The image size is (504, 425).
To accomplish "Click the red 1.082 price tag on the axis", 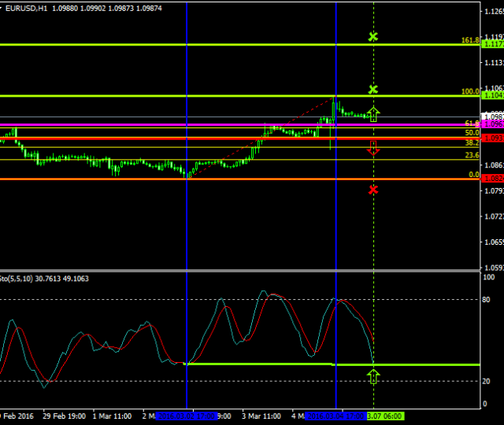I will pos(492,179).
